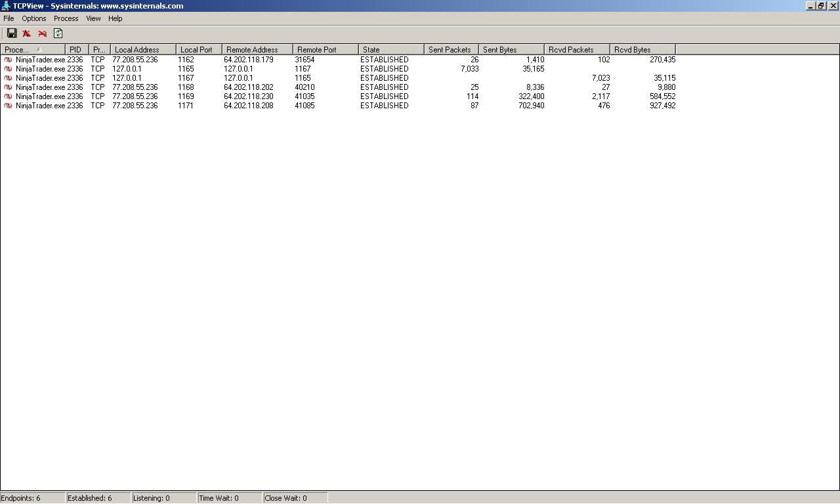Viewport: 840px width, 504px height.
Task: Open the File menu
Action: (x=9, y=18)
